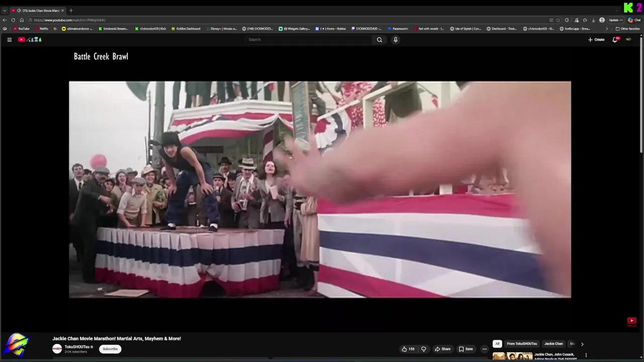Open the Paramount+ bookmark
The height and width of the screenshot is (362, 644).
397,29
